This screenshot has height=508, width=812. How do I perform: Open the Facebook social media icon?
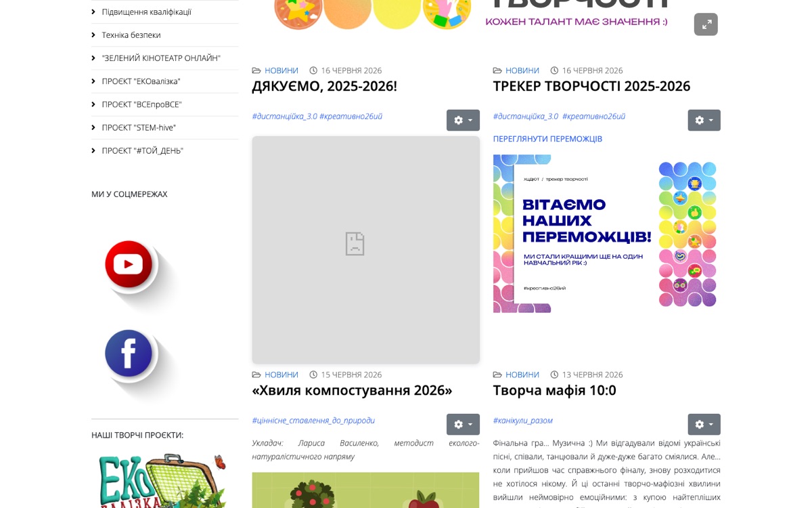pyautogui.click(x=129, y=354)
